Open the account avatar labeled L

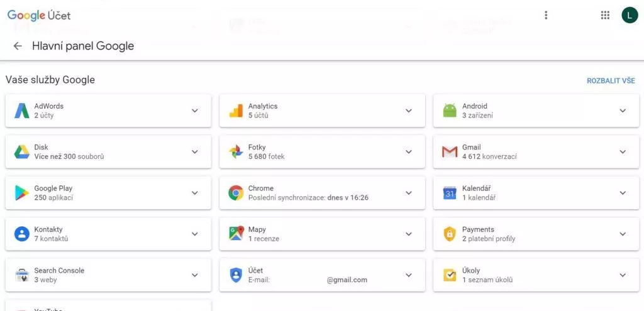click(630, 15)
